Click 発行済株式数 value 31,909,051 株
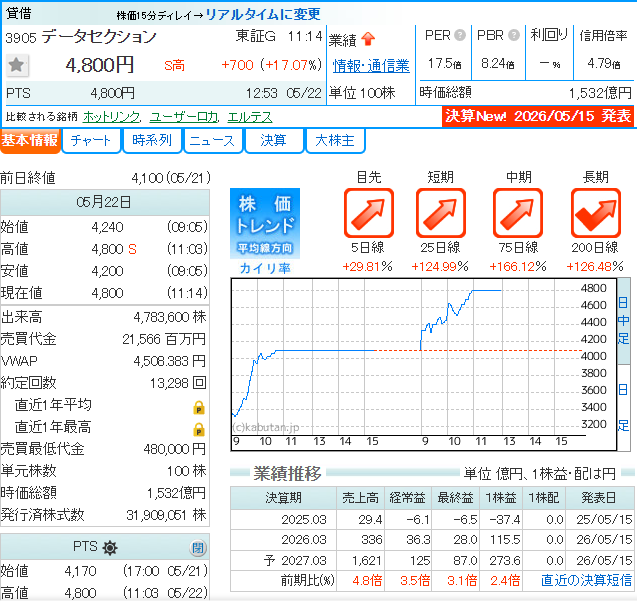Image resolution: width=637 pixels, height=601 pixels. (x=166, y=515)
